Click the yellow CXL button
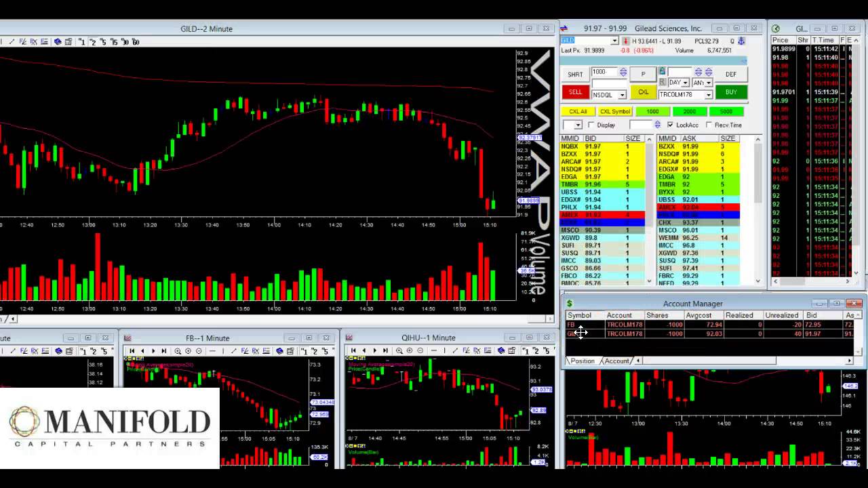868x488 pixels. tap(644, 92)
